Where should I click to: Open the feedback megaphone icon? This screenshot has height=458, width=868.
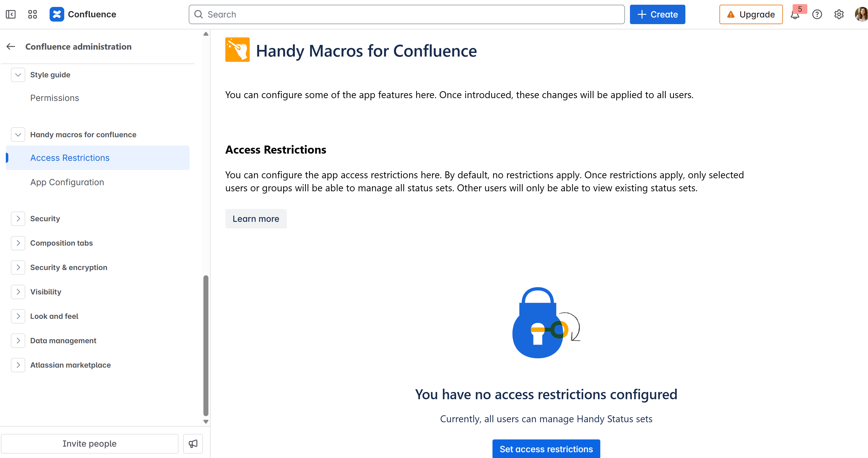[193, 444]
